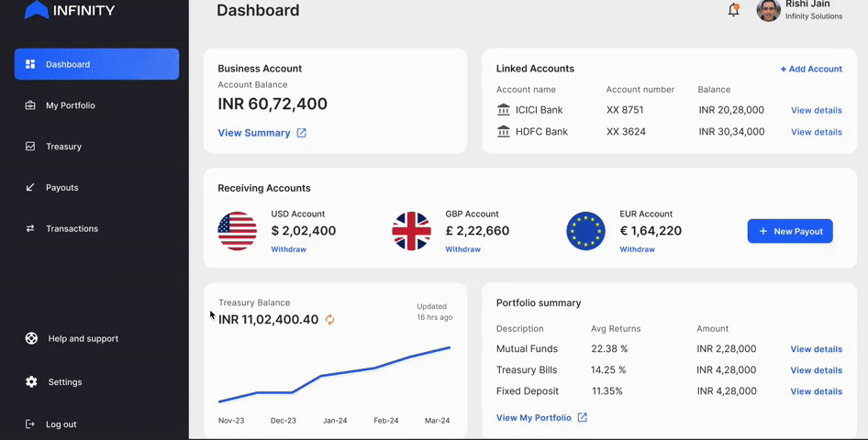Click the EUR account EU flag
Viewport: 868px width, 440px height.
pyautogui.click(x=585, y=231)
